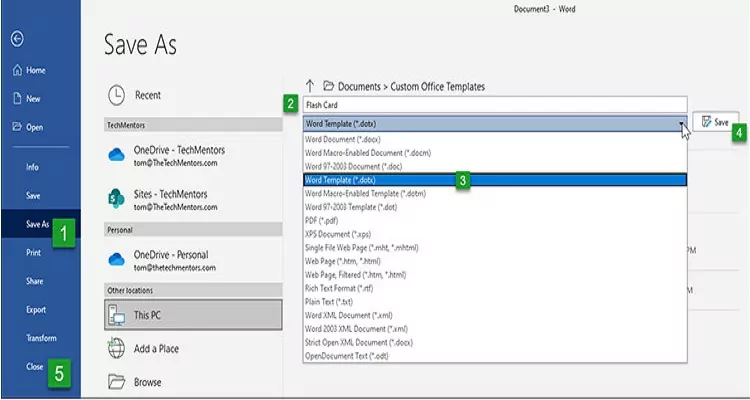Choose Rich Text Format (*.rtf)

point(495,289)
